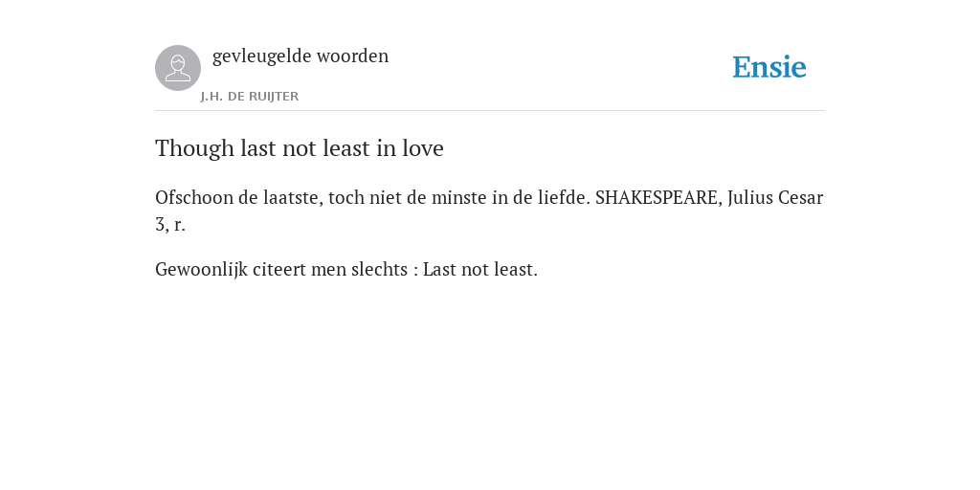Click the word 'minste' in the definition
The width and height of the screenshot is (980, 490).
[456, 197]
